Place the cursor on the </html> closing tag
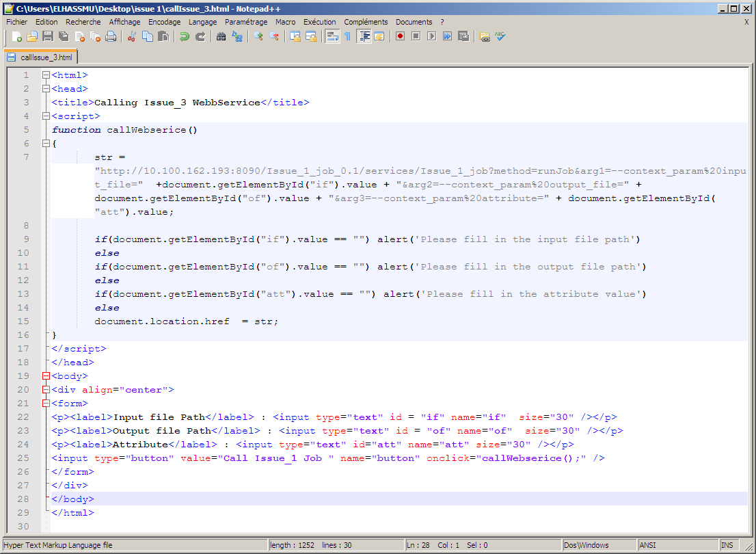756x554 pixels. [x=73, y=513]
